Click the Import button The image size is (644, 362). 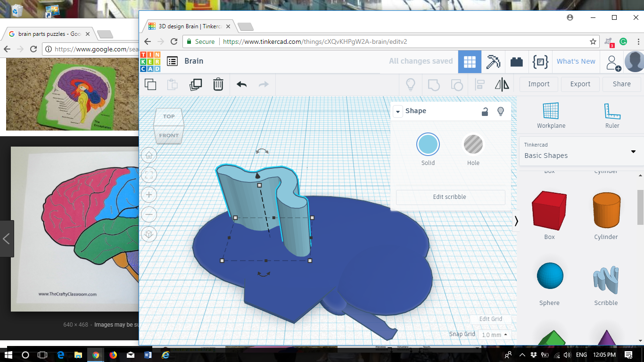539,84
